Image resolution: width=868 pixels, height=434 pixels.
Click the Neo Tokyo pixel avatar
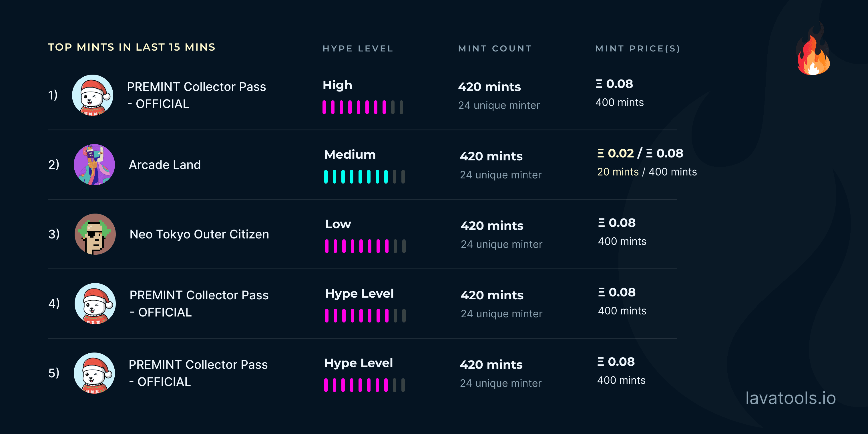(x=95, y=234)
